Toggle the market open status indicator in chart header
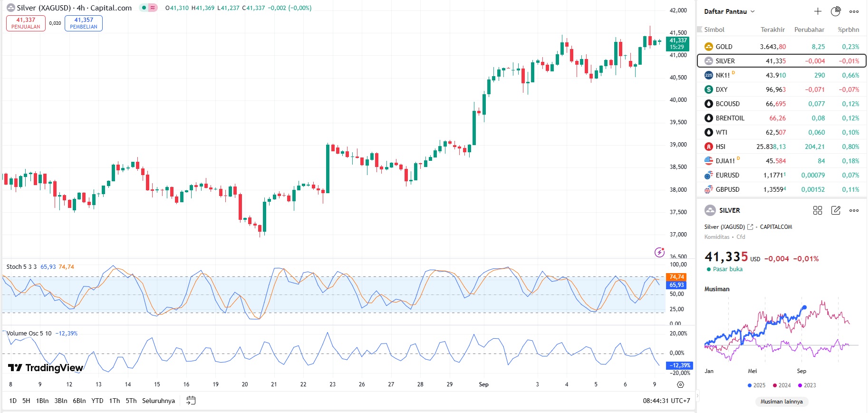 [144, 8]
